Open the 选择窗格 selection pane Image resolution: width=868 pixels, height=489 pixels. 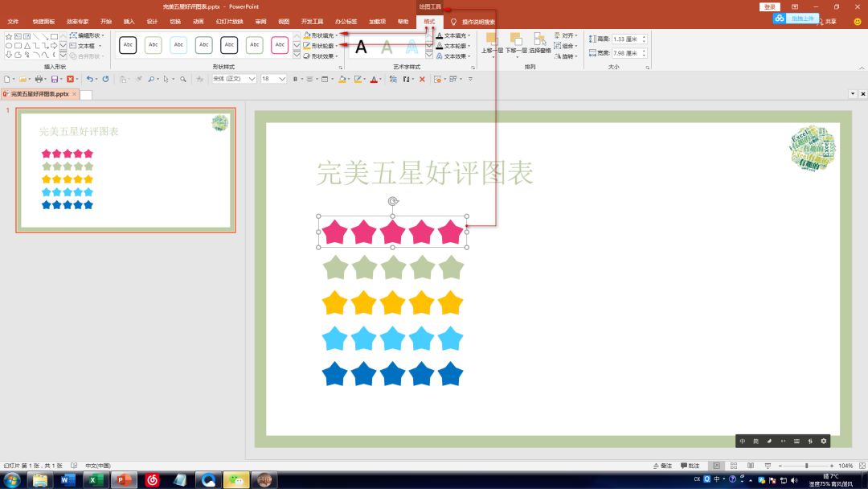(540, 42)
